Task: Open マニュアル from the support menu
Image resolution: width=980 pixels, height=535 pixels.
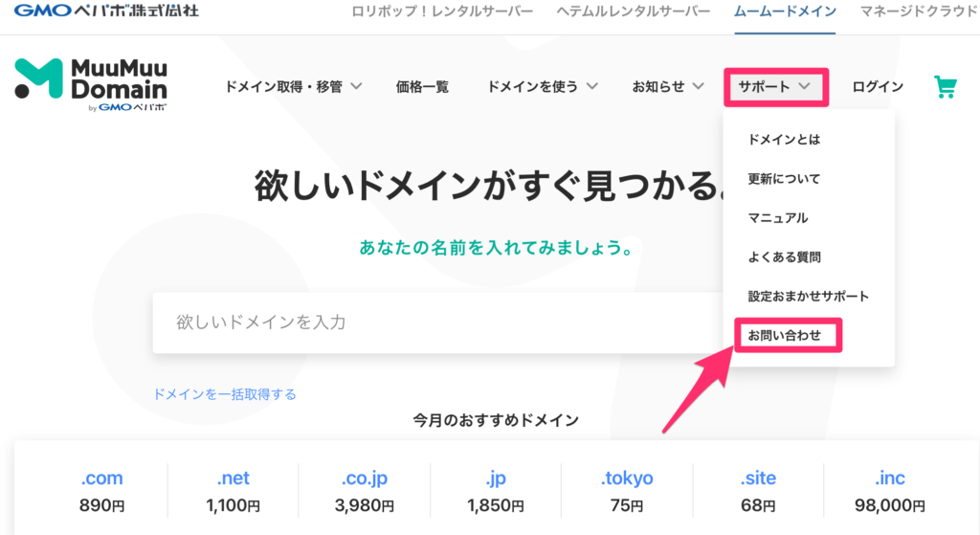Action: pos(777,218)
